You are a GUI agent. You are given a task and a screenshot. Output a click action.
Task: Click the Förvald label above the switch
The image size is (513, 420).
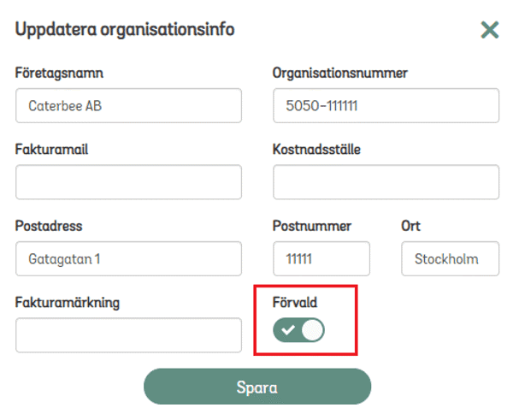pyautogui.click(x=296, y=302)
